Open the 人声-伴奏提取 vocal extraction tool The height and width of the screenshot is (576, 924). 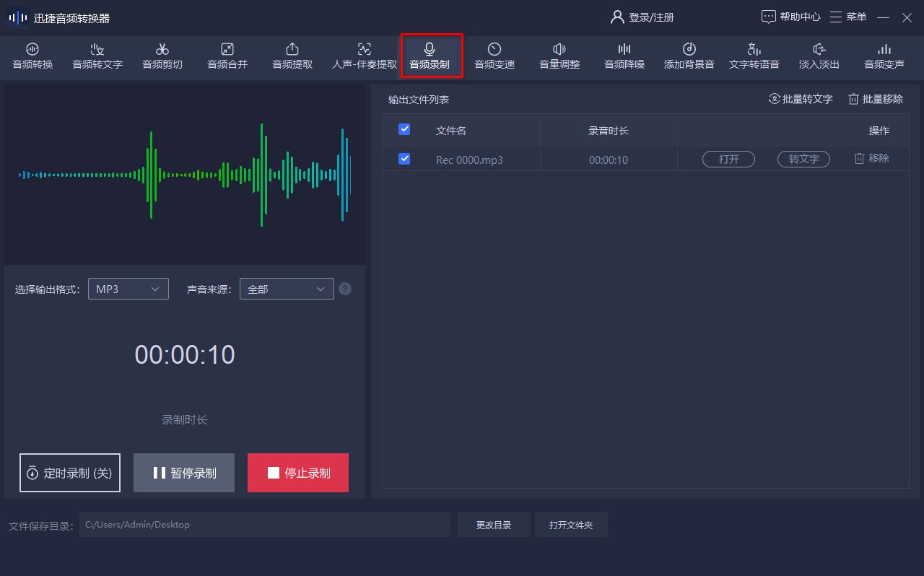tap(363, 56)
